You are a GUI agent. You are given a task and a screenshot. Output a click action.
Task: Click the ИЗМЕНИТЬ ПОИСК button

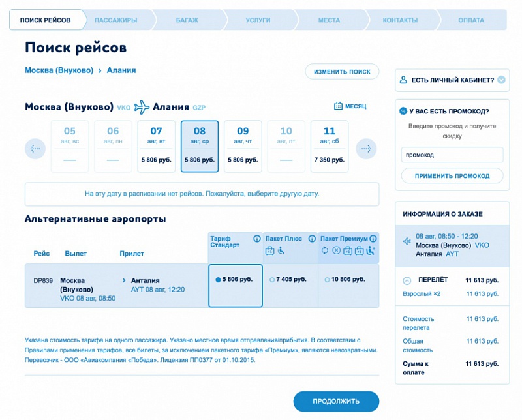coord(342,72)
